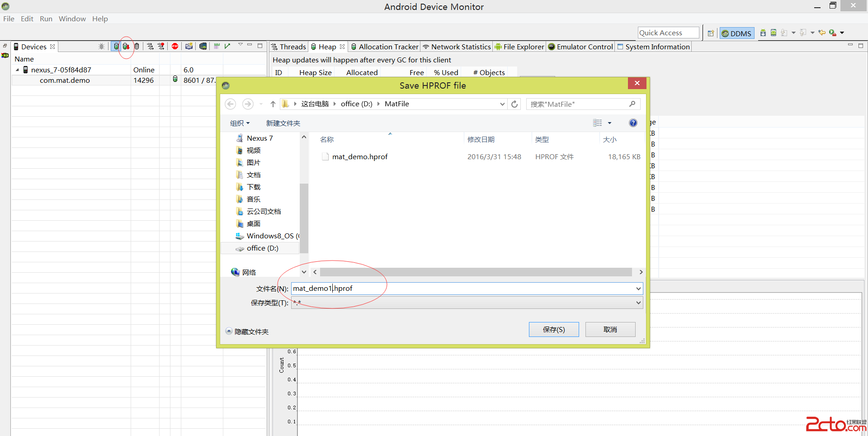Sort files by 大小 column

[x=610, y=139]
